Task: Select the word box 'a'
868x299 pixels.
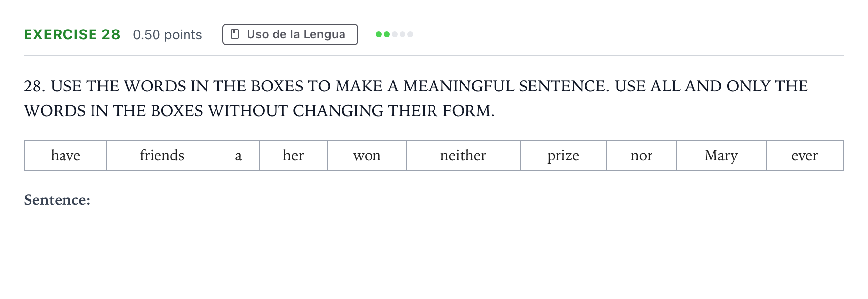Action: [x=238, y=155]
